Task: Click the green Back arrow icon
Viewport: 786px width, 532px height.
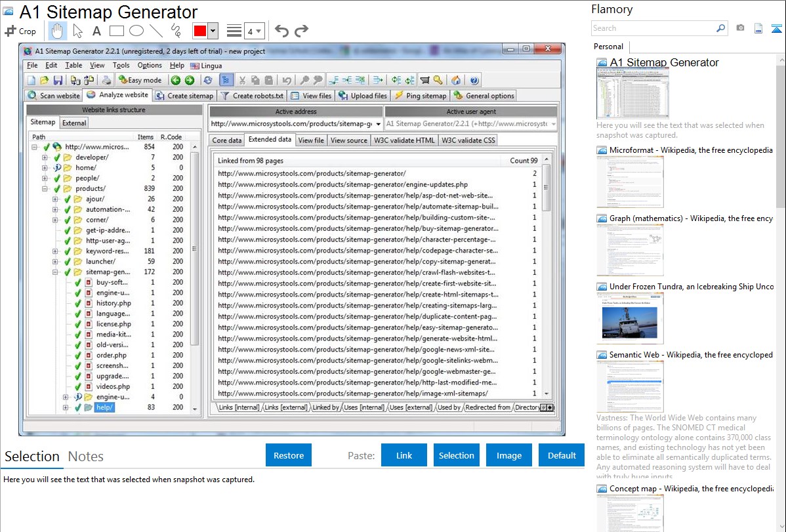Action: 175,80
